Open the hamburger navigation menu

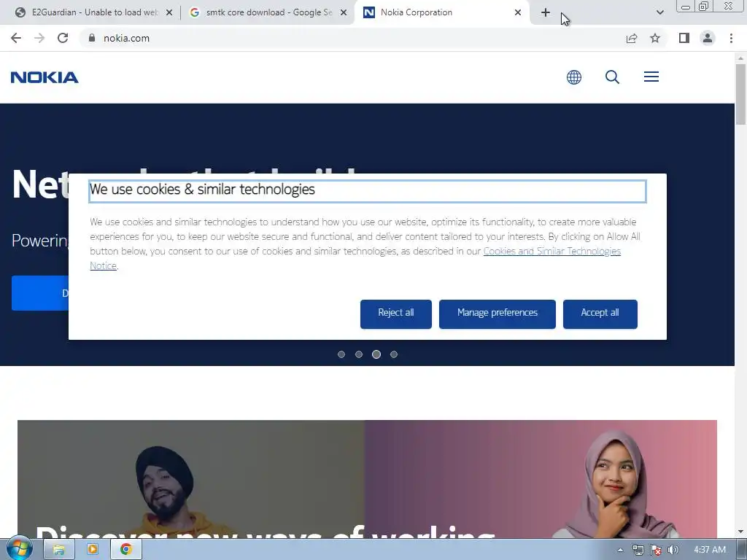[651, 77]
